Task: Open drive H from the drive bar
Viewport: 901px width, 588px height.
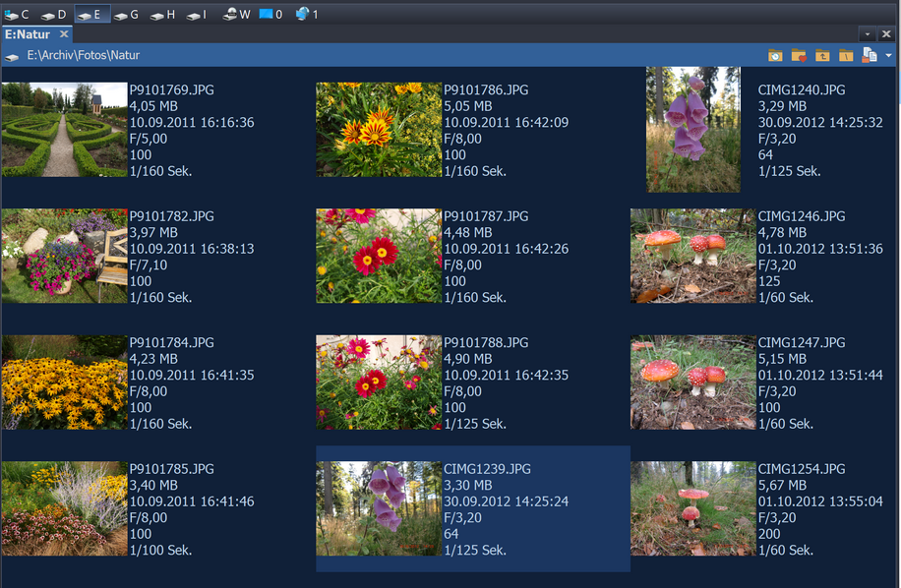Action: (x=162, y=15)
